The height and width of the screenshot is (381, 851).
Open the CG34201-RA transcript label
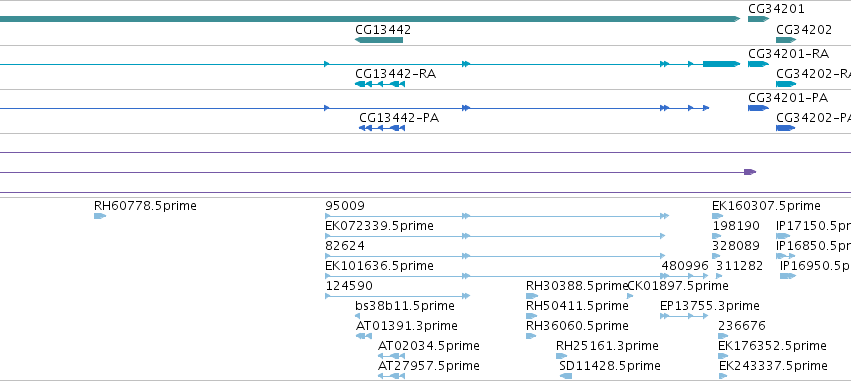[788, 54]
